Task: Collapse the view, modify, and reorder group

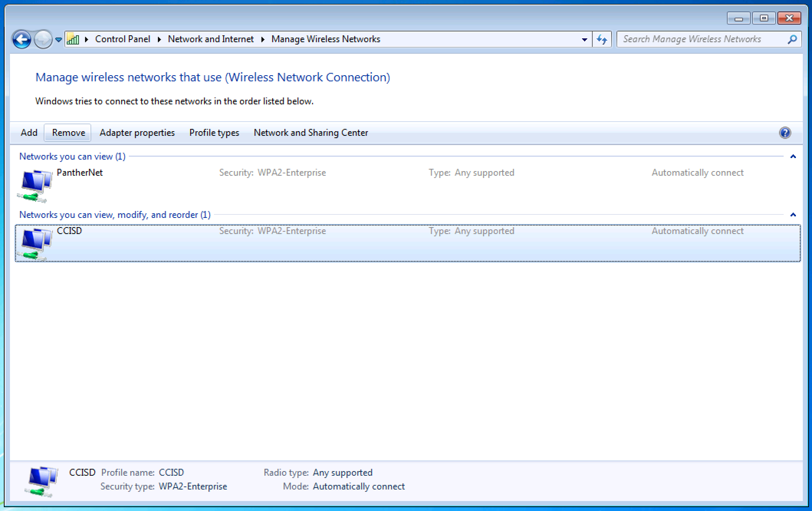Action: tap(793, 215)
